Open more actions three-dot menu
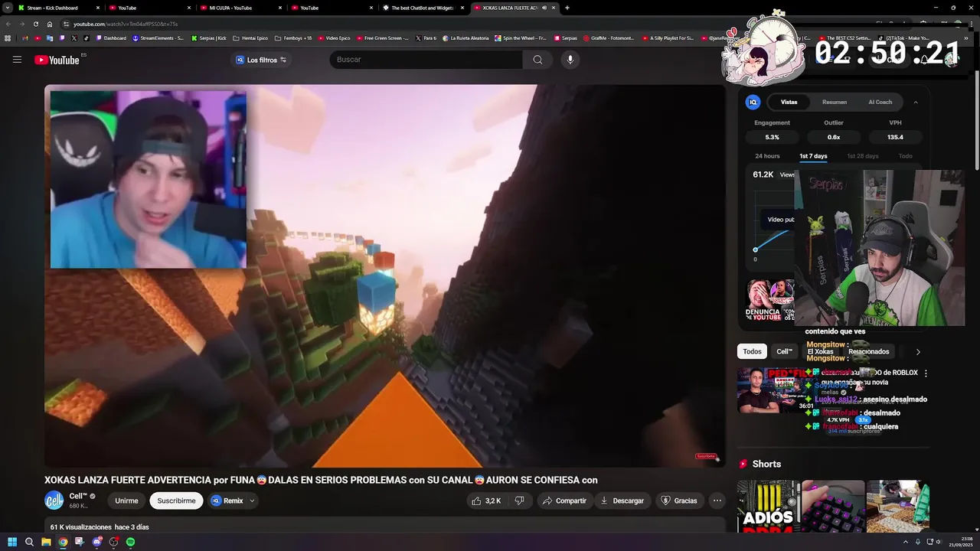Viewport: 980px width, 551px height. tap(717, 500)
